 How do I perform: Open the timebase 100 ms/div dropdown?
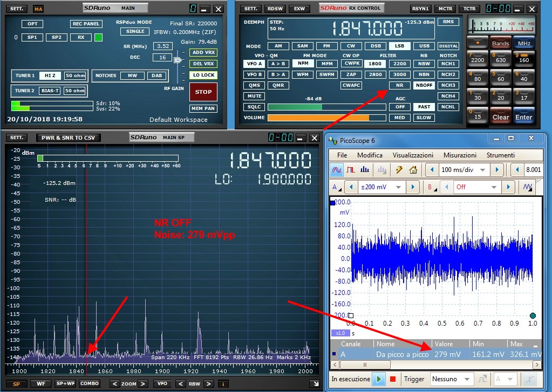(x=482, y=170)
